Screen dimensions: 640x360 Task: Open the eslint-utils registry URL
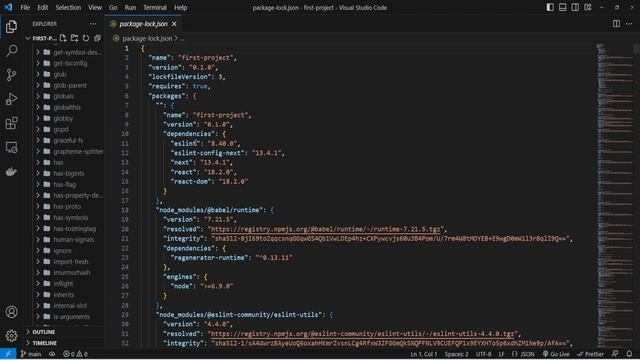pyautogui.click(x=362, y=333)
